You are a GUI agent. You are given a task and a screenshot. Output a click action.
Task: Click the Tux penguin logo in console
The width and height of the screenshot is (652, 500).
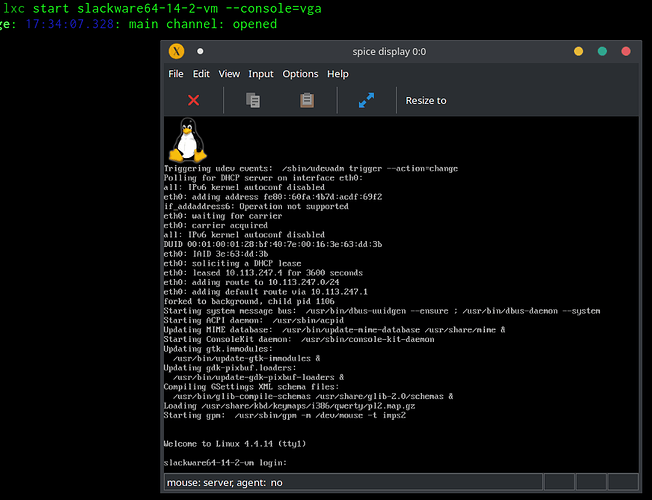(188, 140)
